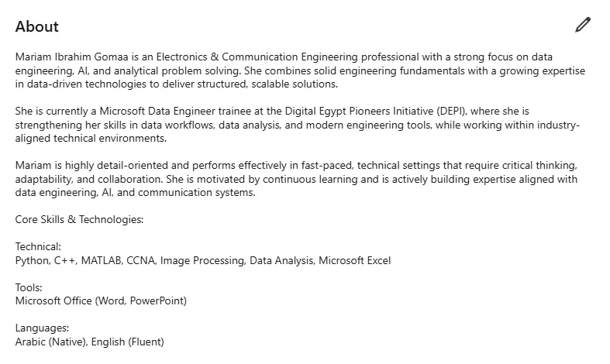Click the "Core Skills & Technologies:" line
This screenshot has width=610, height=364.
(79, 219)
